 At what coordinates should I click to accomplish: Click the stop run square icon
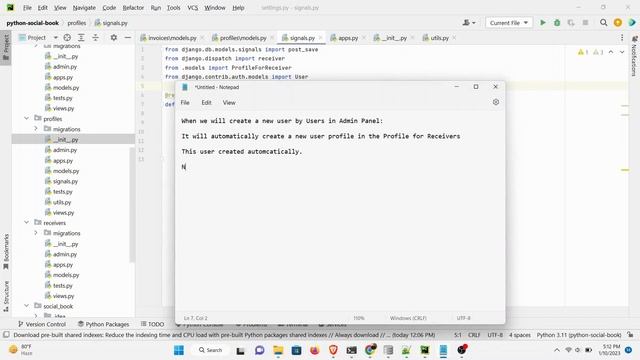click(x=585, y=23)
